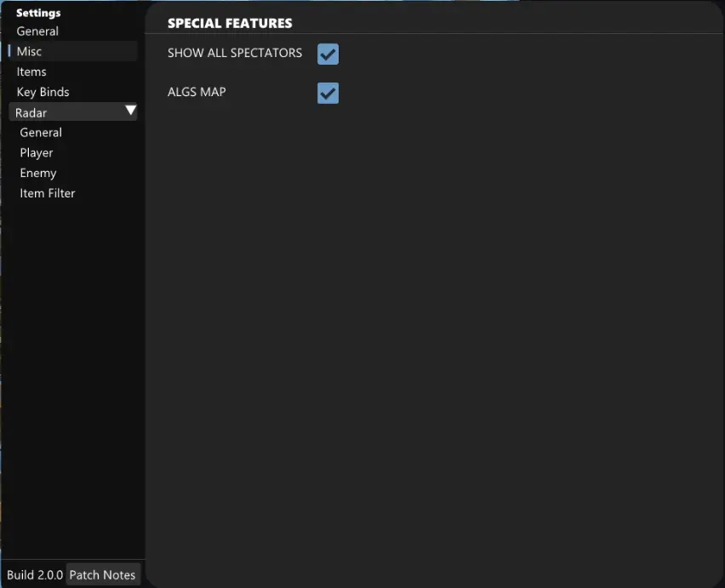This screenshot has width=725, height=588.
Task: Go to the Key Binds page
Action: click(43, 92)
